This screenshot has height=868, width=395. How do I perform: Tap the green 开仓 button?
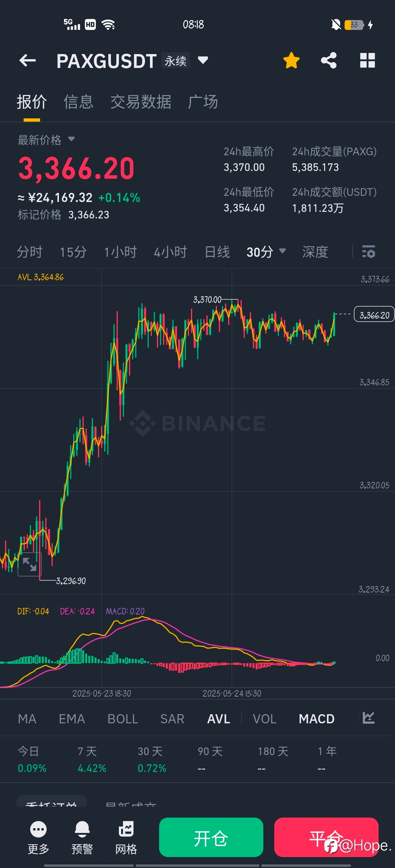(x=211, y=837)
